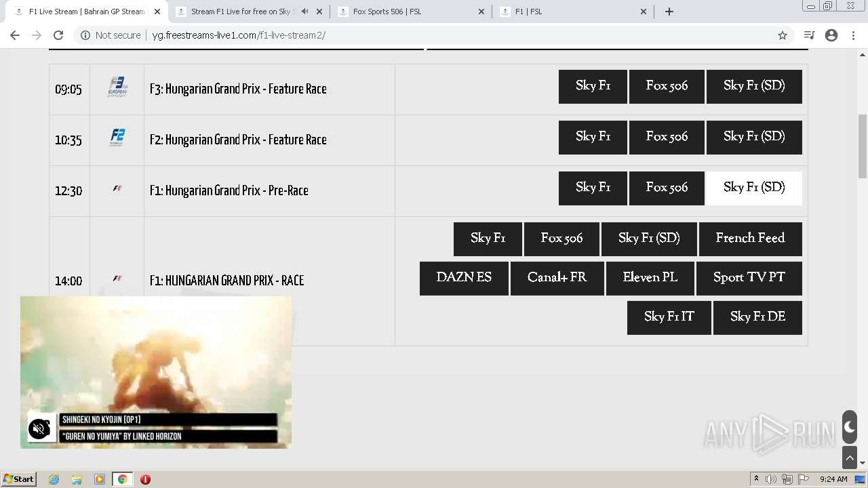The height and width of the screenshot is (488, 868).
Task: Select F1: HUNGARIAN GRAND PRIX - RACE text
Action: click(x=226, y=281)
